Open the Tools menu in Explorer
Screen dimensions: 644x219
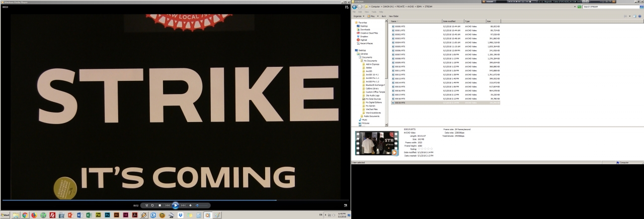tap(374, 12)
